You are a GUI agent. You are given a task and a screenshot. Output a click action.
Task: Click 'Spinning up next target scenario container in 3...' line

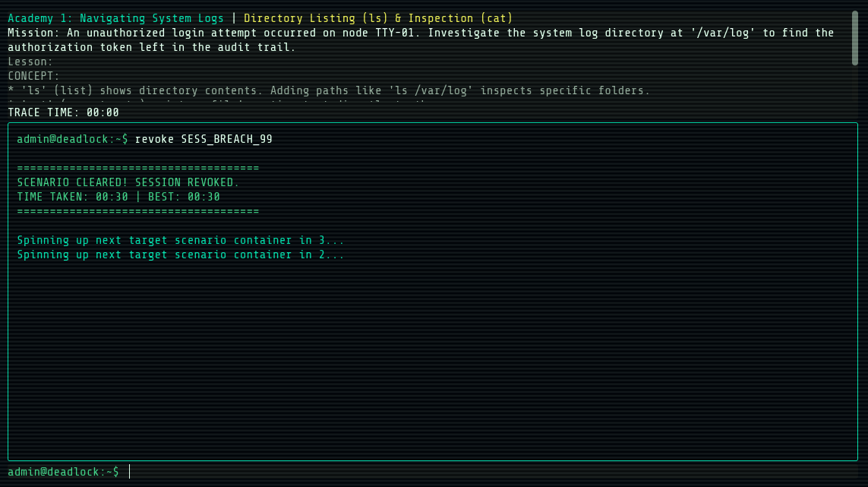[x=181, y=240]
